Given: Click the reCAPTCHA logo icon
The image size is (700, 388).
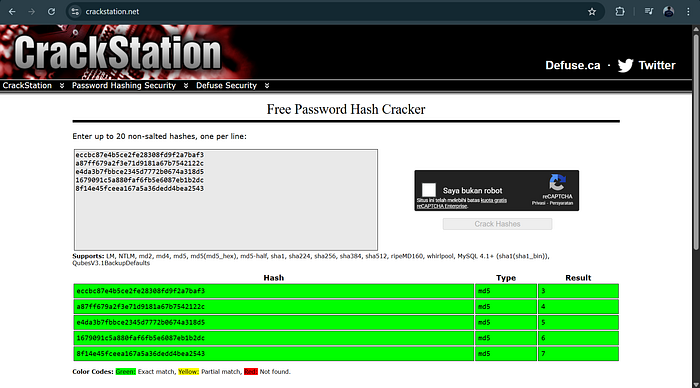Looking at the screenshot, I should click(x=557, y=182).
